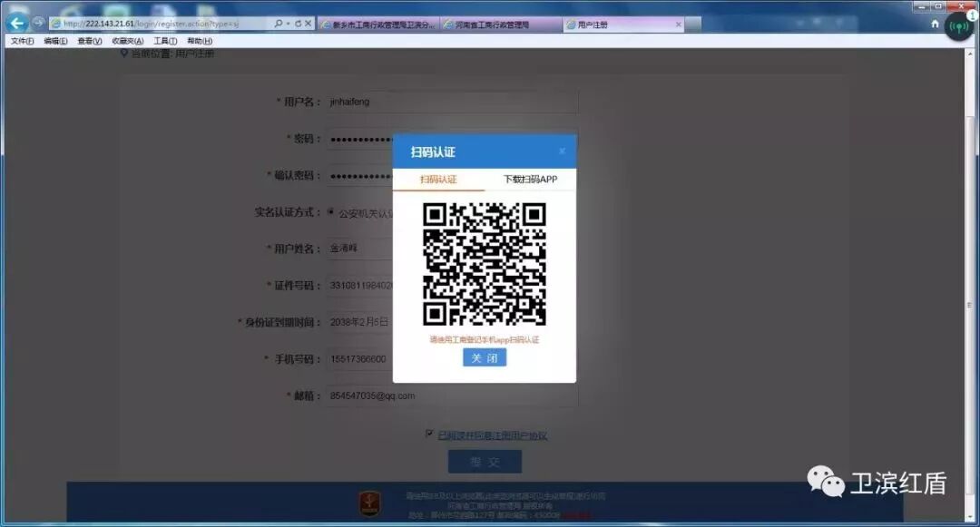
Task: Open the 工具(T) menu
Action: click(x=166, y=41)
